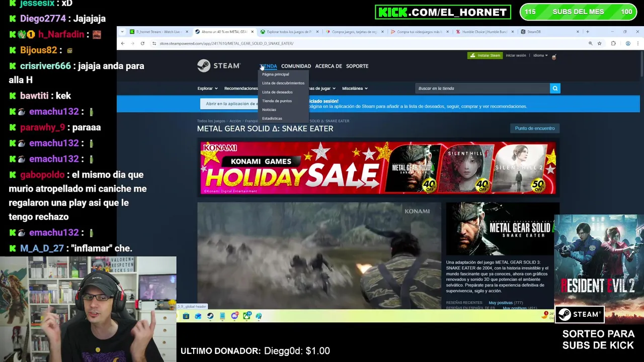Open the SOPORTE page
The width and height of the screenshot is (644, 362).
point(357,66)
